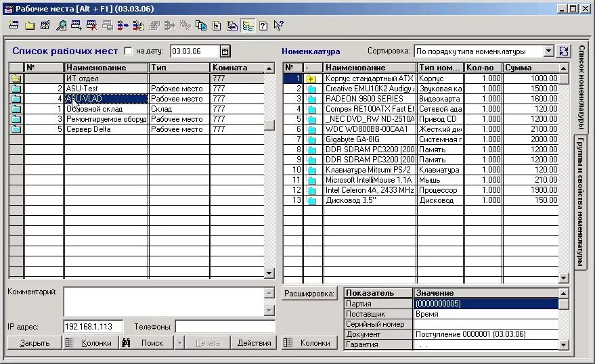The width and height of the screenshot is (595, 364).
Task: Click the folder icon of the ASU-Test row
Action: click(16, 89)
